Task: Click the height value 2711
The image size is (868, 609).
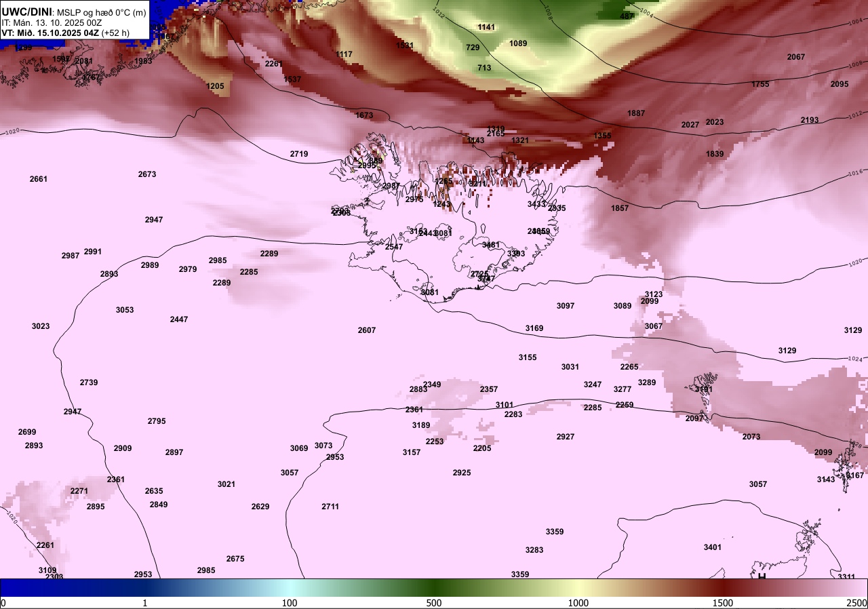Action: click(330, 507)
